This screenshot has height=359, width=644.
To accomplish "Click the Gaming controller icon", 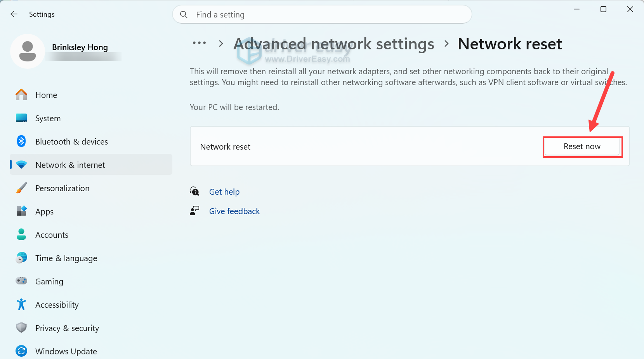I will 21,281.
